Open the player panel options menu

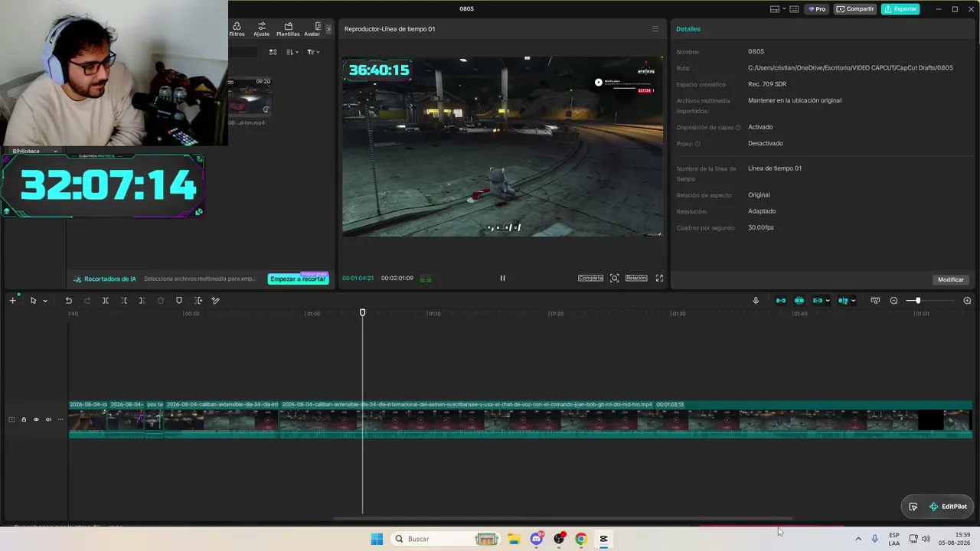(x=655, y=29)
